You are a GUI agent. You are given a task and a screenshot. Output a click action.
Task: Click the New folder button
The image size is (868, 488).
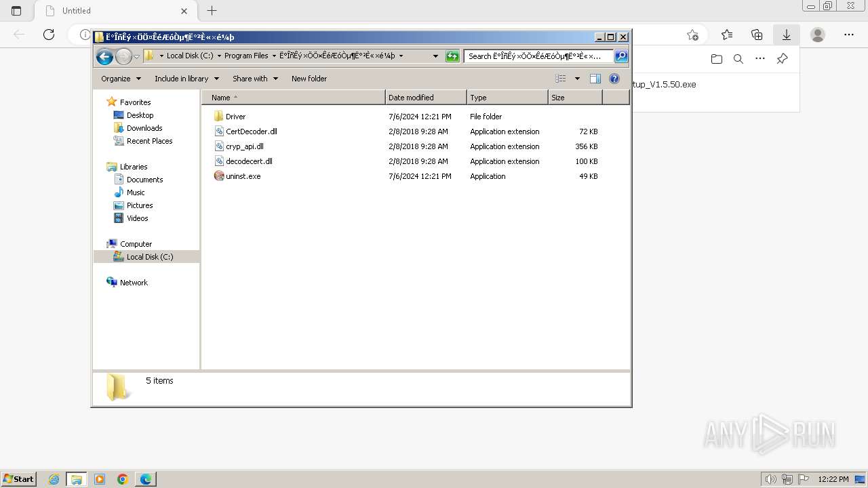click(309, 79)
